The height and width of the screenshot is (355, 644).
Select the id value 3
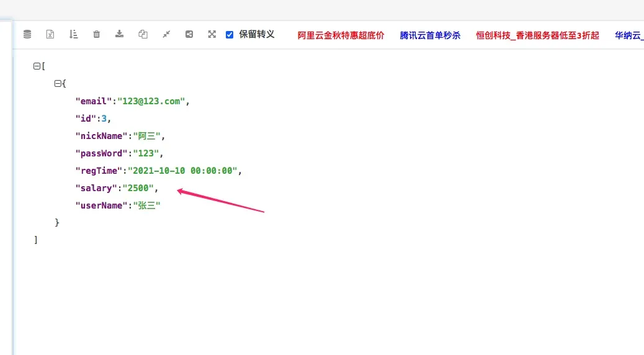click(x=104, y=119)
